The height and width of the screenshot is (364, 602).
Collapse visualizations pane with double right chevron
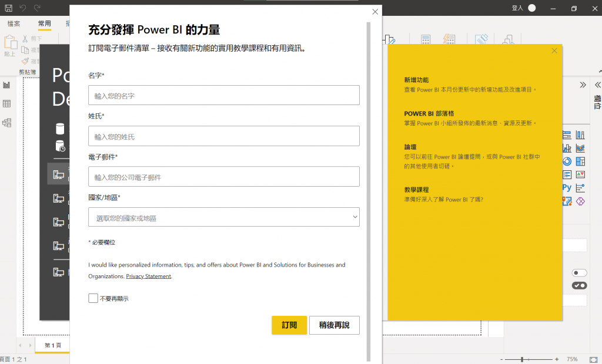pos(583,85)
